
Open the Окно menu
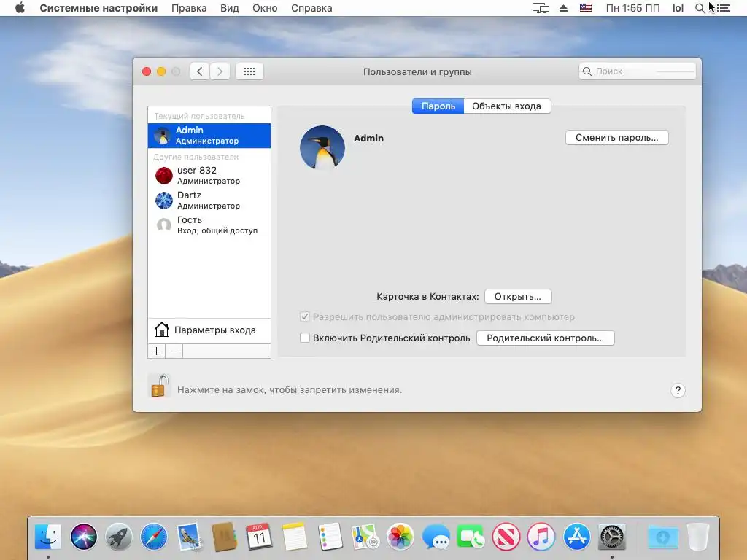pos(265,8)
